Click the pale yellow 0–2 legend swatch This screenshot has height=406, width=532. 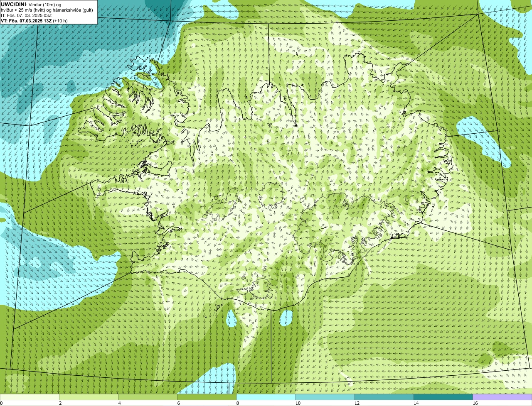[x=30, y=397]
